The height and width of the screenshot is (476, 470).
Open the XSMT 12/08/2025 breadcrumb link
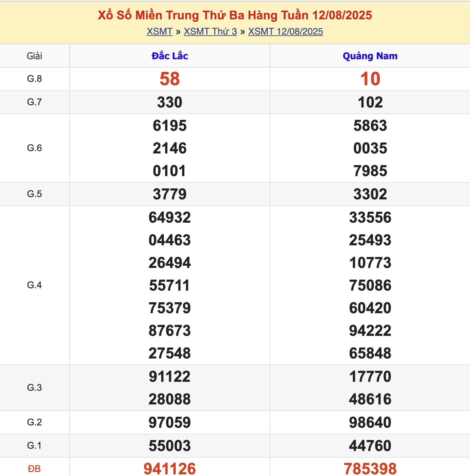coord(286,32)
